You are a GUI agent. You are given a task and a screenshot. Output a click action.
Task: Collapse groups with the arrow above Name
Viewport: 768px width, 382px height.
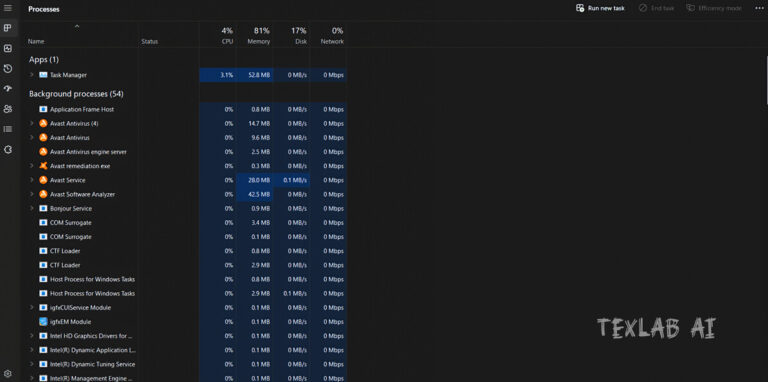point(77,26)
